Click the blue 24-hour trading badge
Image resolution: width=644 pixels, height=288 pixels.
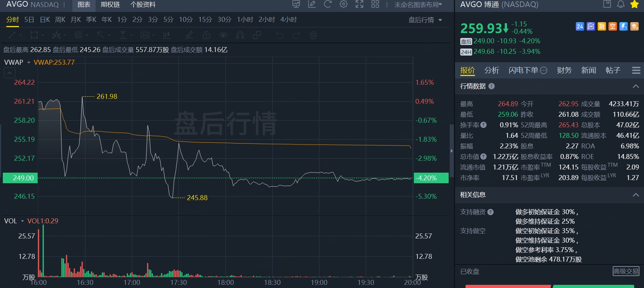pyautogui.click(x=580, y=26)
